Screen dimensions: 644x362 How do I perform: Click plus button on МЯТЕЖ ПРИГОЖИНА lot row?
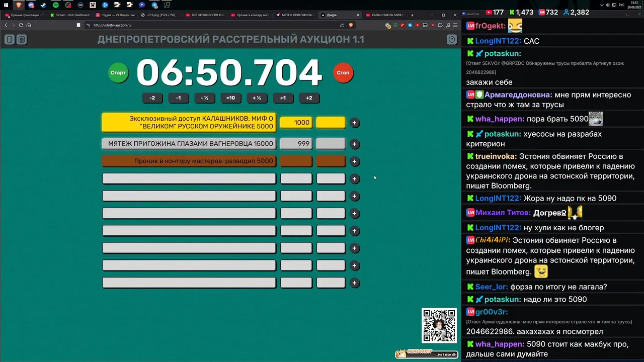[x=355, y=144]
